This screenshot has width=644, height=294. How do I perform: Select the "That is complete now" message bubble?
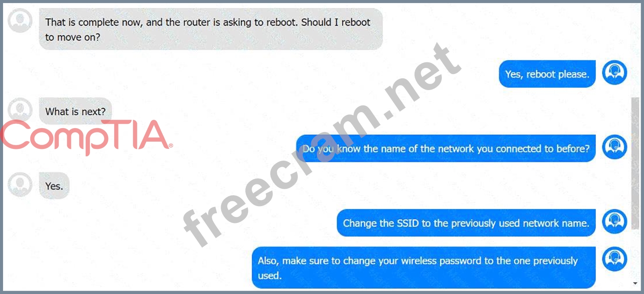coord(211,29)
